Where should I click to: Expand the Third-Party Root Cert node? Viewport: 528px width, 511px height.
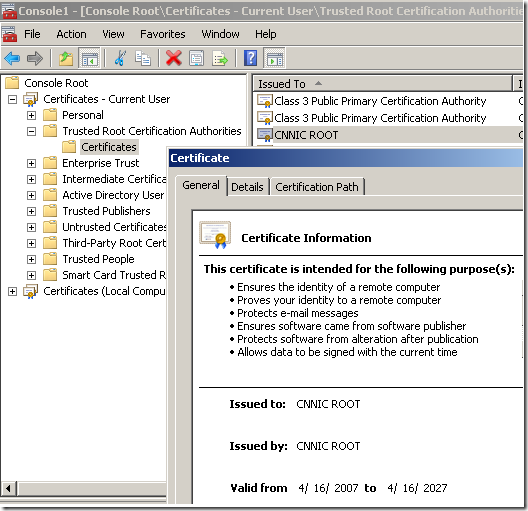(31, 243)
